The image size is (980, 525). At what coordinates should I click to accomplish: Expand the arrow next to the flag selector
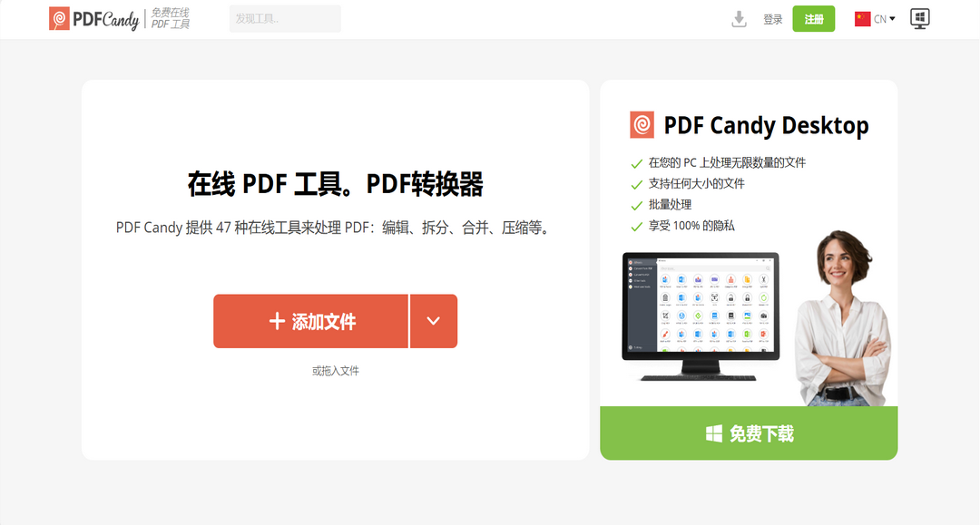[x=890, y=17]
